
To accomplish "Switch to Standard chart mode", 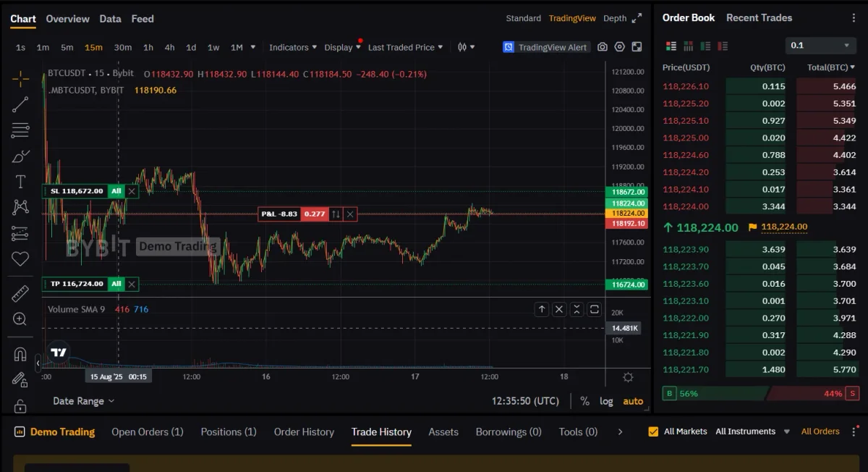I will (523, 18).
